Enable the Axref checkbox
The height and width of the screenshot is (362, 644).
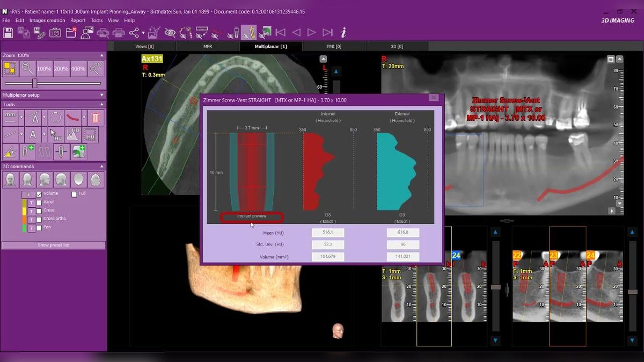(39, 202)
